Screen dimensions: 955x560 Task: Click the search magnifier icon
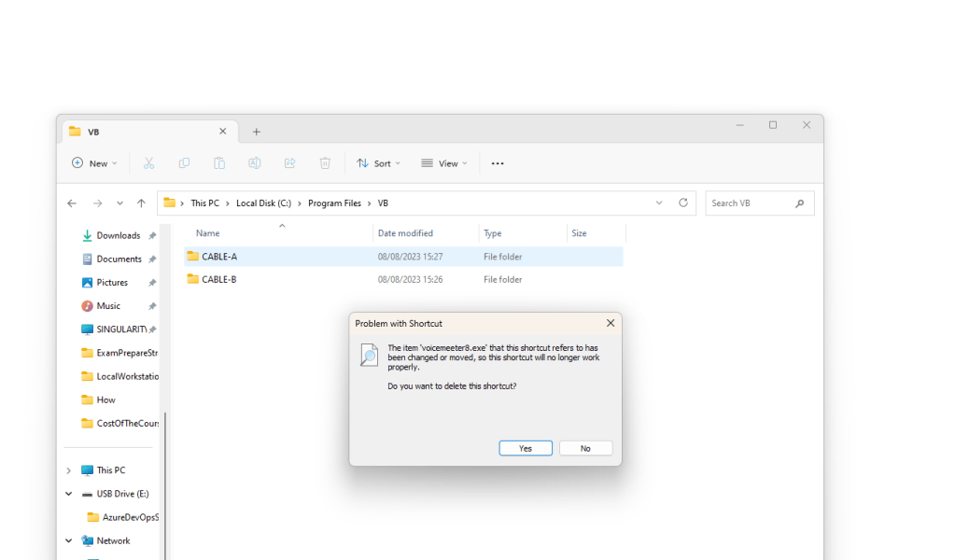pyautogui.click(x=800, y=203)
